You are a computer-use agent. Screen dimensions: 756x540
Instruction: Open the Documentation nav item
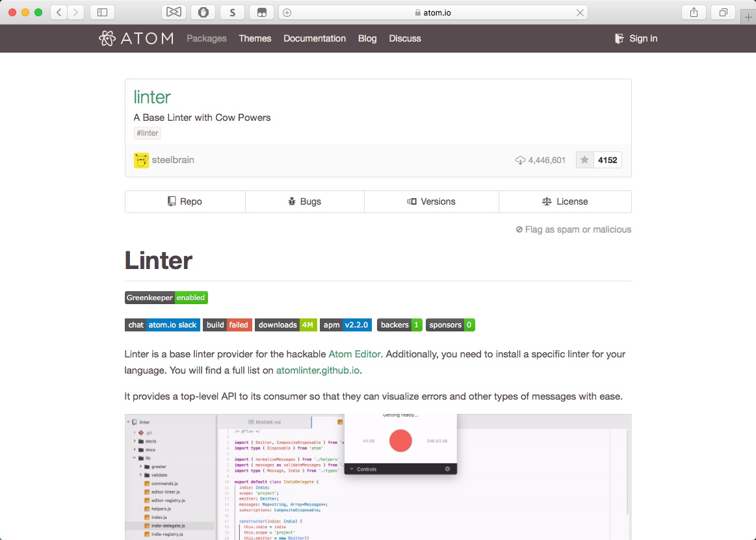tap(315, 38)
